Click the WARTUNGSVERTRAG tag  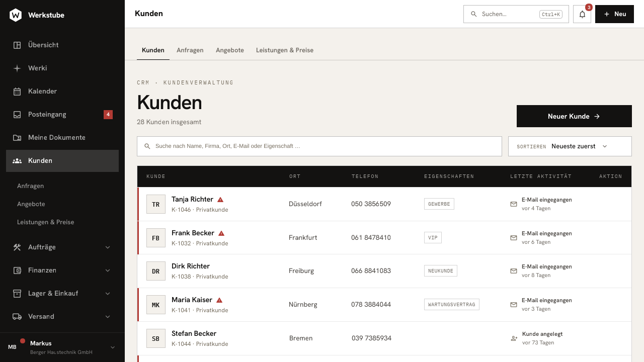tap(452, 305)
